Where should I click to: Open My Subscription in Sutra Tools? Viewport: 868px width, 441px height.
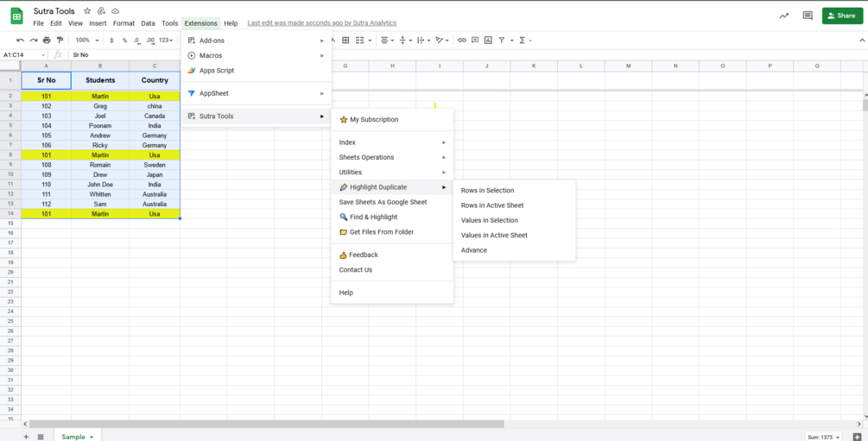point(392,119)
